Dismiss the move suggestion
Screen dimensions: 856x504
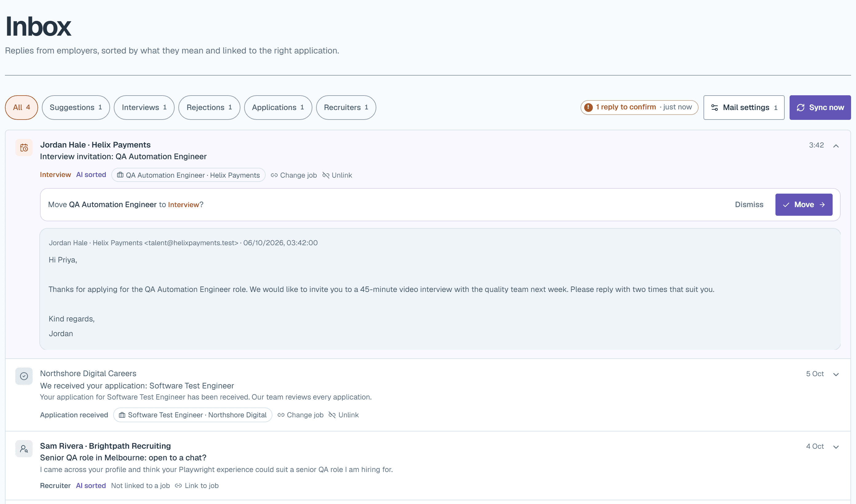749,205
